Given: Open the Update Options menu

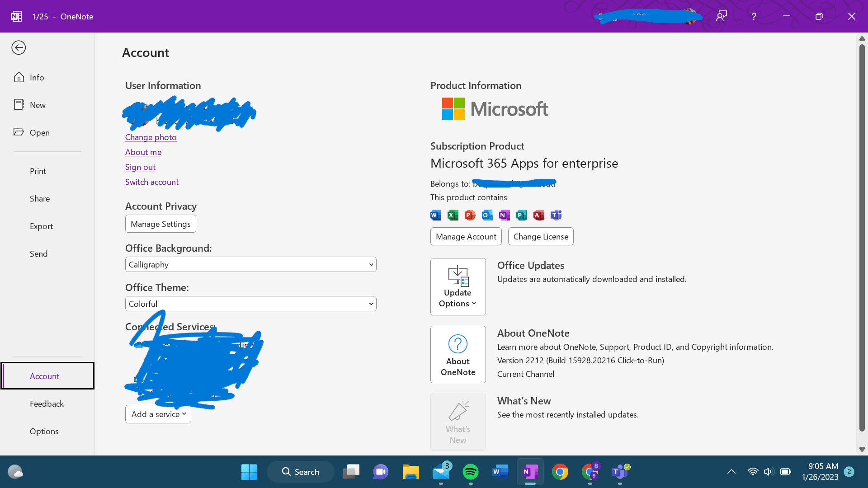Looking at the screenshot, I should [x=458, y=286].
